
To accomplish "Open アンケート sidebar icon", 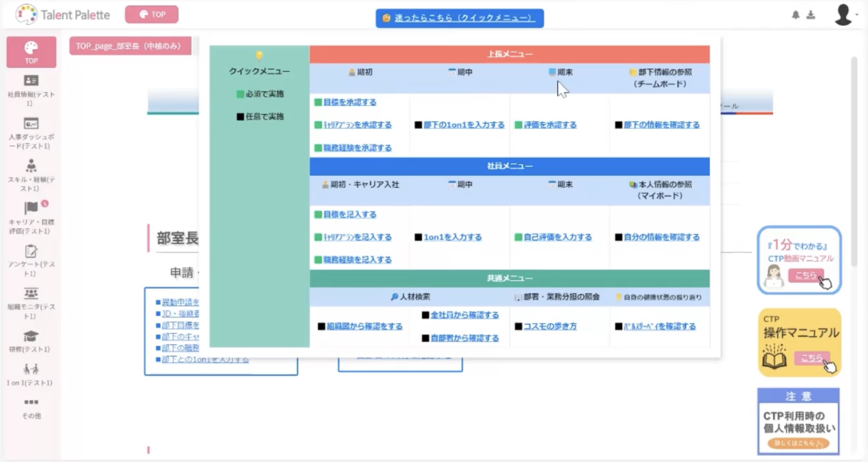I will (31, 251).
